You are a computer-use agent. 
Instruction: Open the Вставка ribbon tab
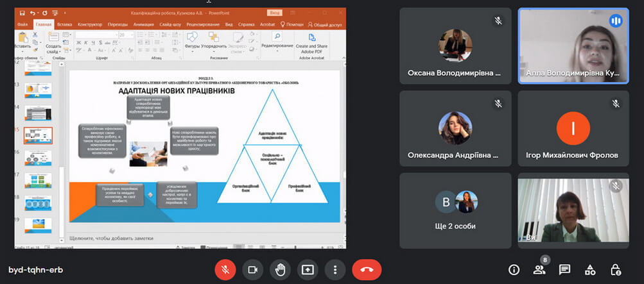[x=64, y=24]
